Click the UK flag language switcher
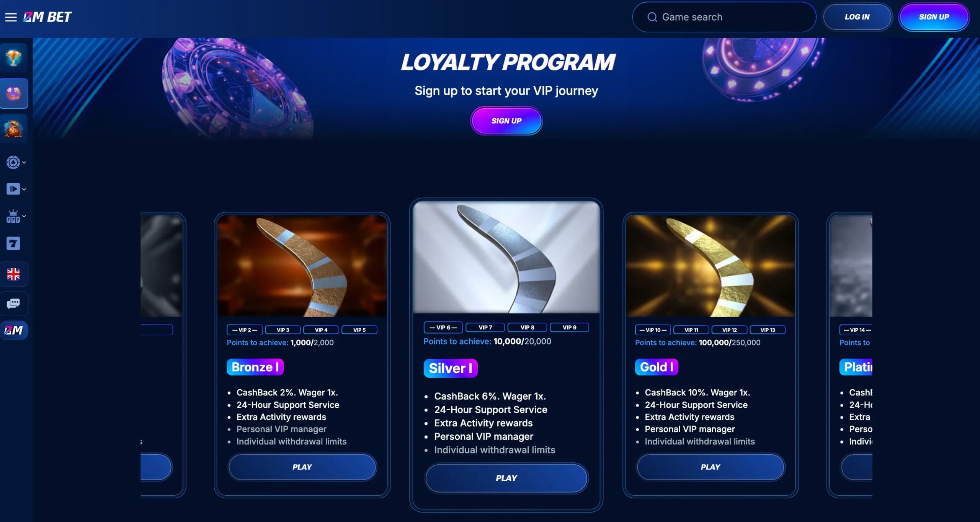 pyautogui.click(x=14, y=274)
